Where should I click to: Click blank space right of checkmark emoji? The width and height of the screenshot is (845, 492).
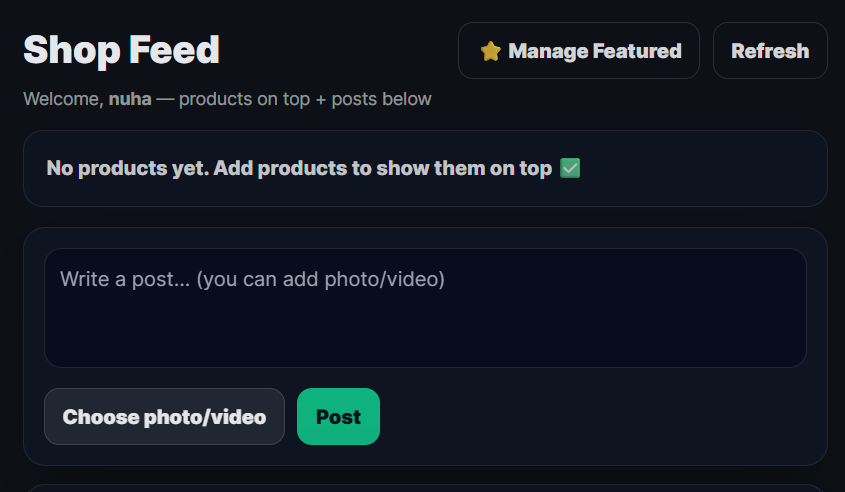(700, 168)
